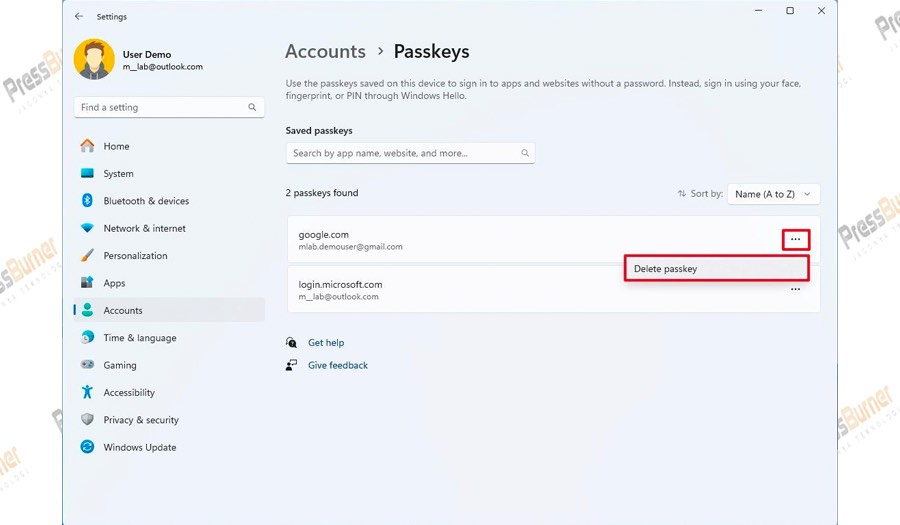The width and height of the screenshot is (900, 525).
Task: Open more options for login.microsoft.com passkey
Action: [x=795, y=289]
